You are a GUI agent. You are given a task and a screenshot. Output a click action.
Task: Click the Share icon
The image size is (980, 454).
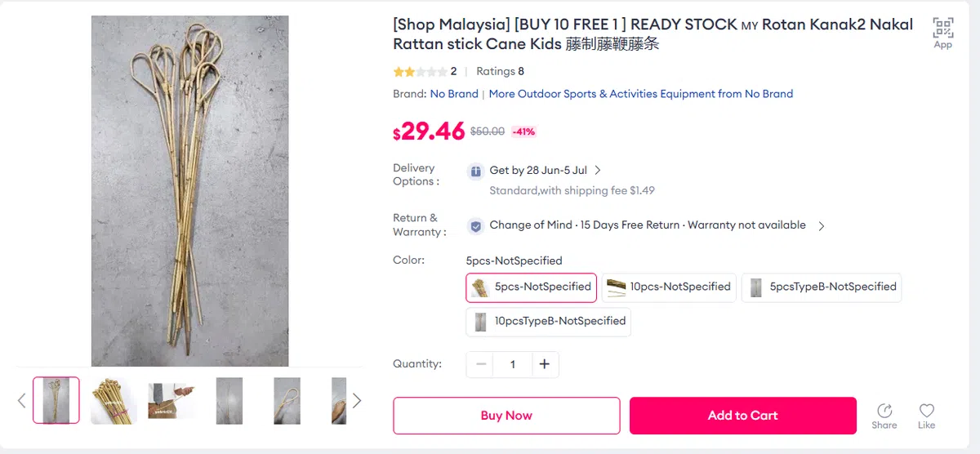(x=884, y=411)
